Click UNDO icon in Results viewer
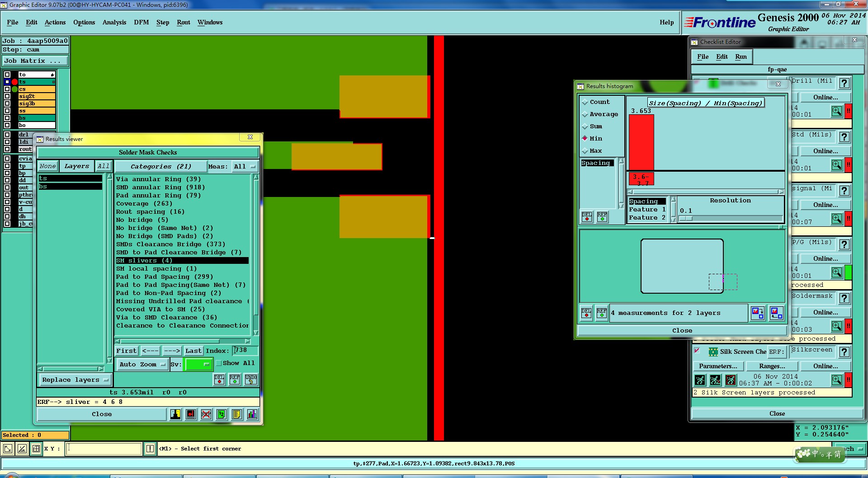Viewport: 868px width, 478px height. coord(251,380)
